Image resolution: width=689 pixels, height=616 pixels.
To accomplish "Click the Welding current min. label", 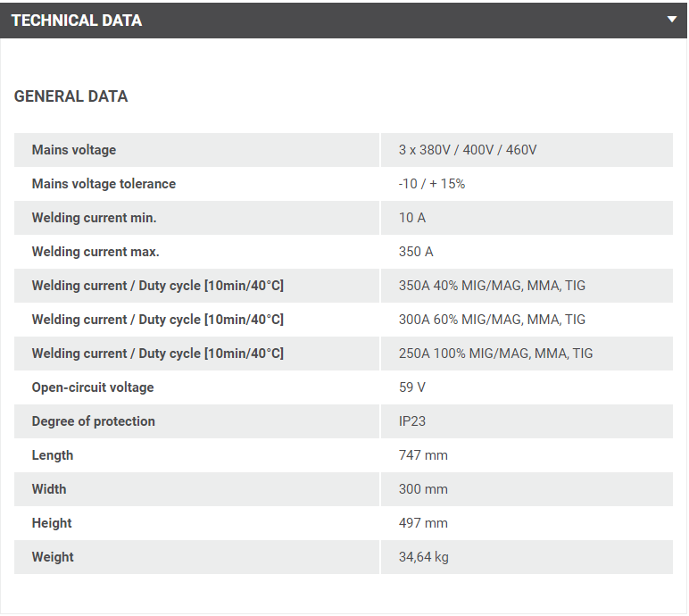I will pos(94,218).
